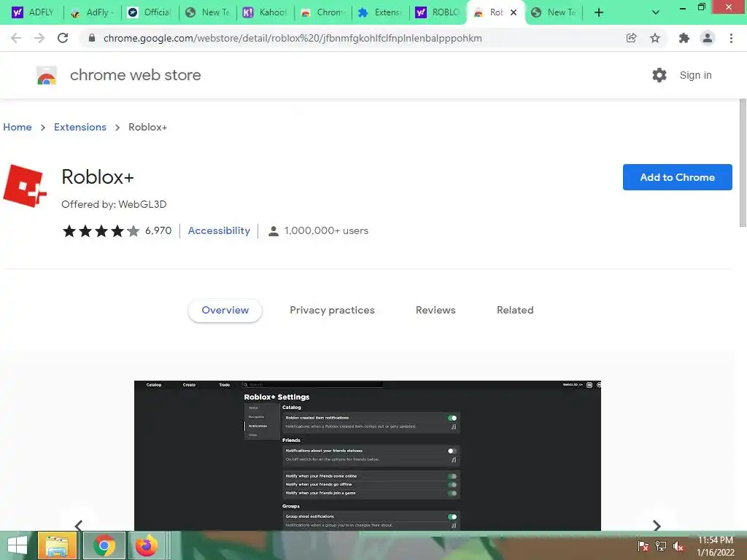The image size is (747, 560).
Task: Click the users person icon
Action: [x=274, y=231]
